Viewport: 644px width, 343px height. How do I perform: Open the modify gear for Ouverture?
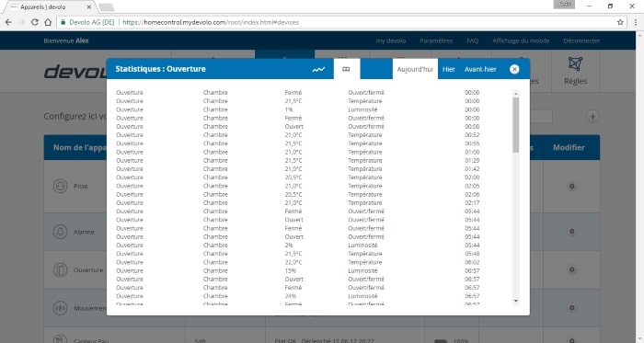click(x=571, y=269)
